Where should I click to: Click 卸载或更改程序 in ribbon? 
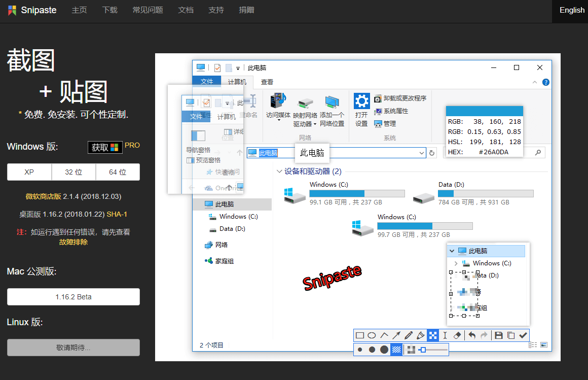click(400, 98)
